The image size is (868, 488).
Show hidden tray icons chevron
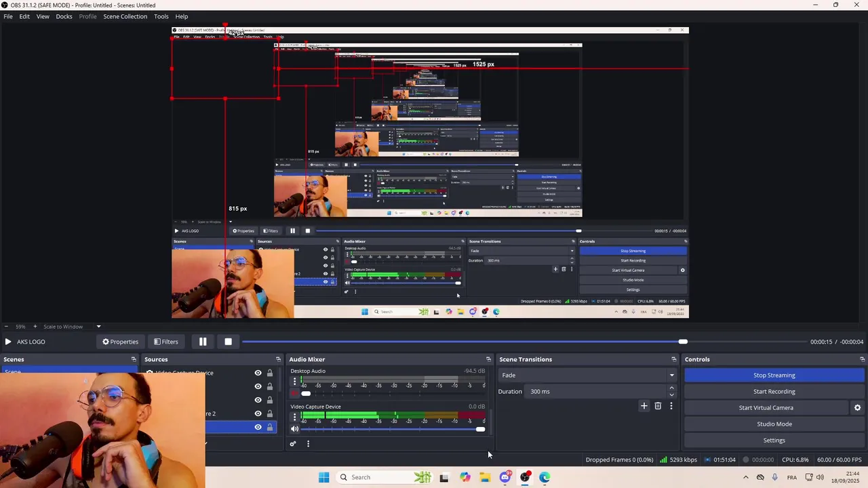coord(746,477)
